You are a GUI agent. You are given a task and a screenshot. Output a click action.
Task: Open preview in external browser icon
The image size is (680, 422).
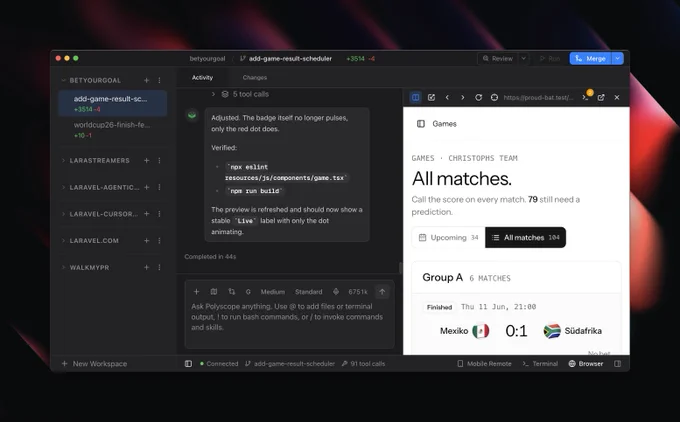pos(601,98)
